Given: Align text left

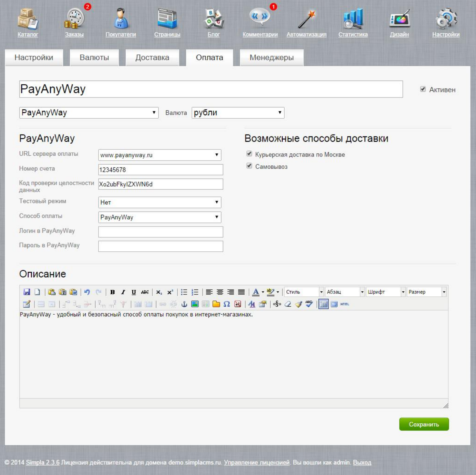Looking at the screenshot, I should point(209,292).
